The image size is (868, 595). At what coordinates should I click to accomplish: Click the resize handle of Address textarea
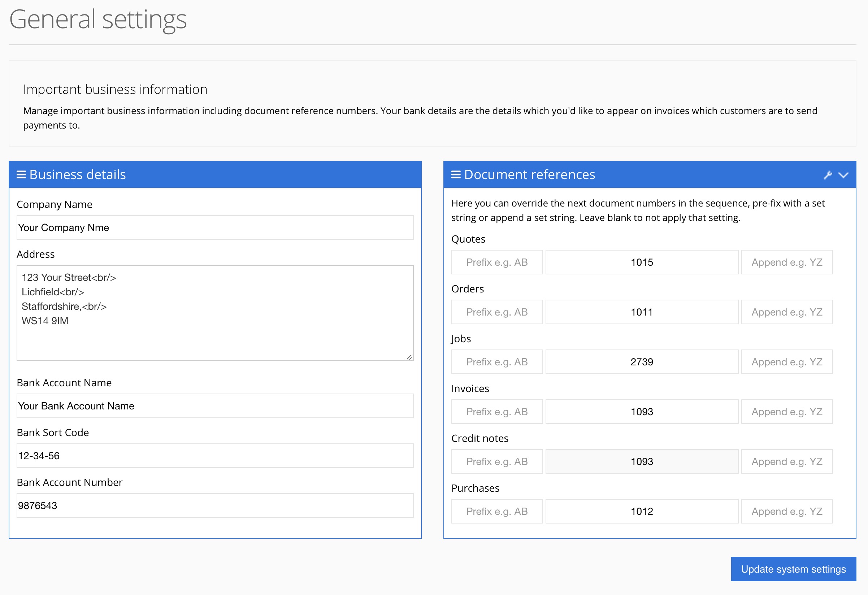click(x=409, y=357)
